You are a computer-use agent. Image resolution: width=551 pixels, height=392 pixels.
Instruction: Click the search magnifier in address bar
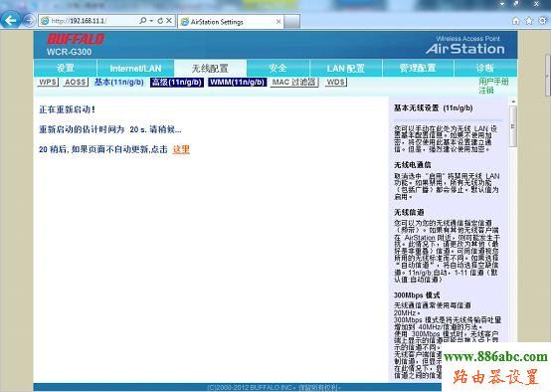pos(142,21)
